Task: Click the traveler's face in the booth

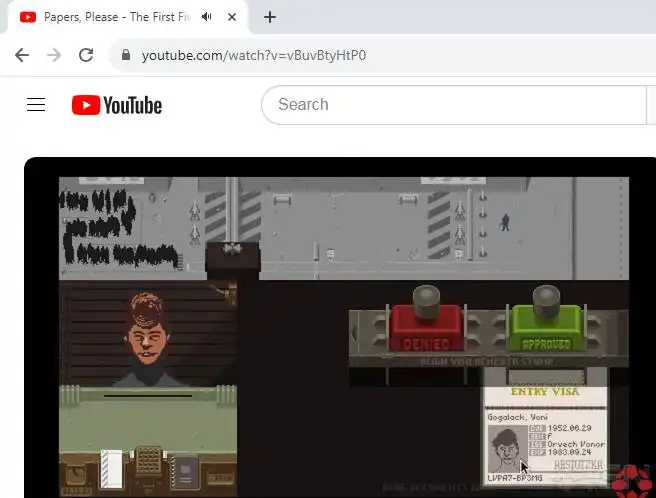Action: pos(146,329)
